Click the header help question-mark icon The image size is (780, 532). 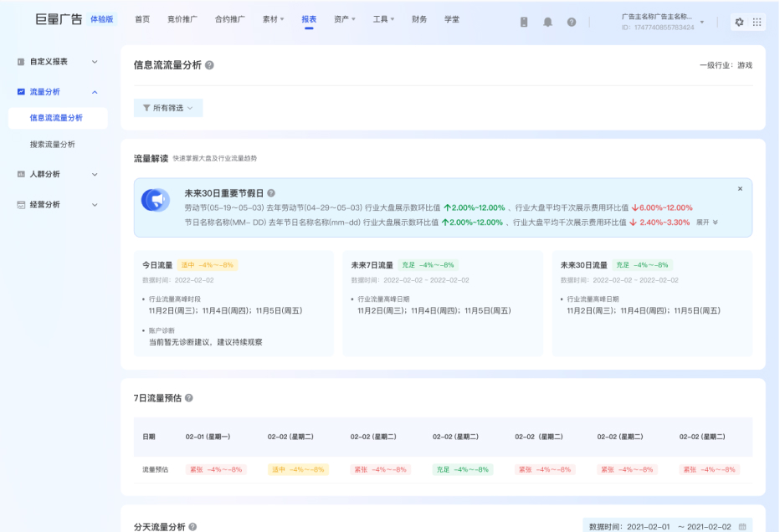(x=572, y=22)
